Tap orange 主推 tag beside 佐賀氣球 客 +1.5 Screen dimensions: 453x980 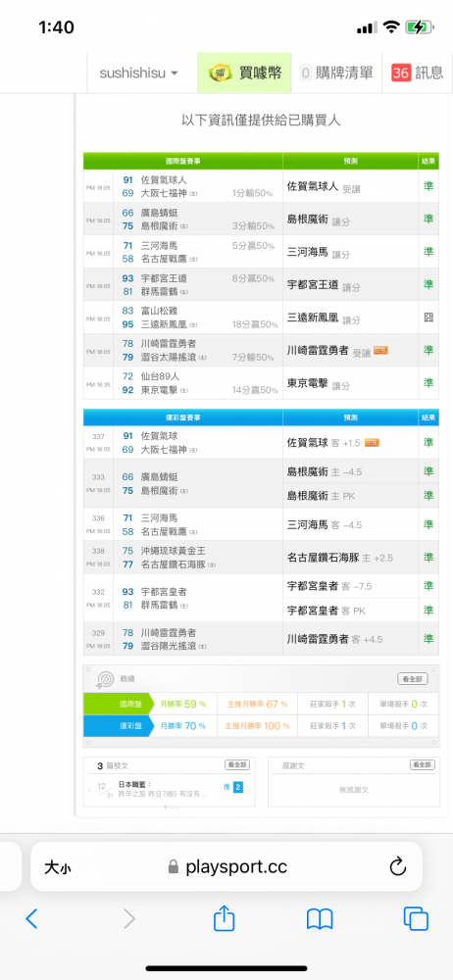click(x=373, y=443)
